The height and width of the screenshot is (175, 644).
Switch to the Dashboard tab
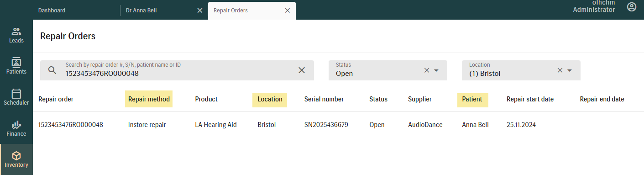coord(52,10)
